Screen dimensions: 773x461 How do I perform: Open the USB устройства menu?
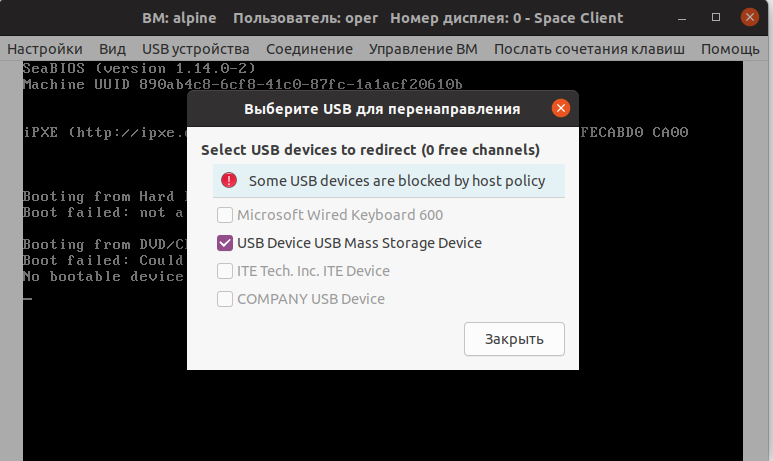(x=196, y=49)
